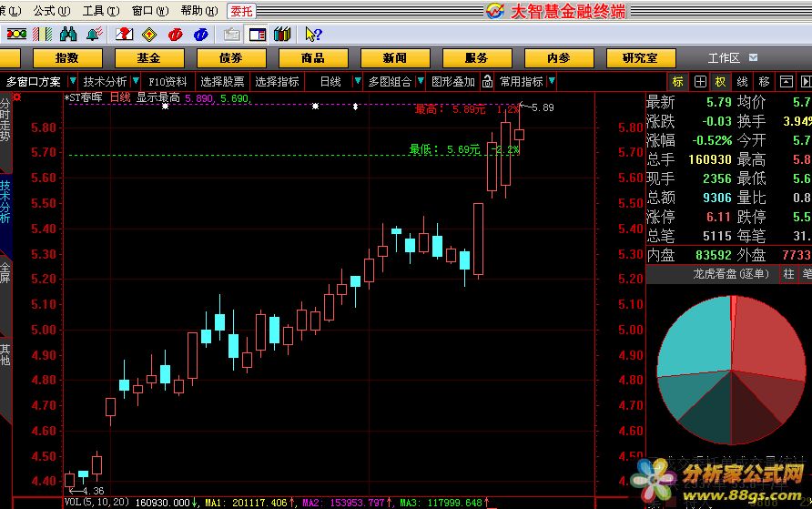This screenshot has width=812, height=509.
Task: Click the red info circle icon
Action: pyautogui.click(x=176, y=35)
